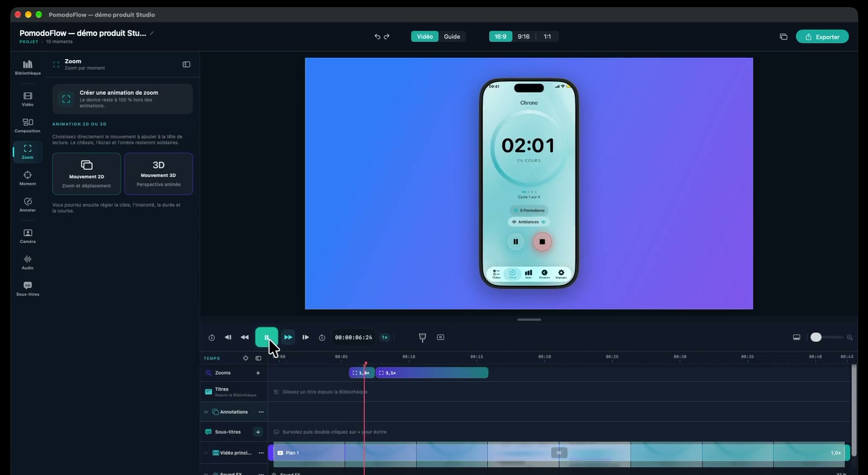Step forward one frame
Screen dimensions: 868x475
pyautogui.click(x=305, y=337)
